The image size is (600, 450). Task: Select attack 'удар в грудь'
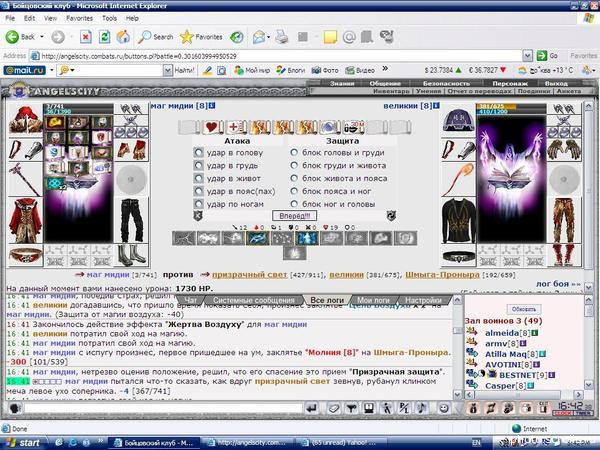tap(198, 166)
